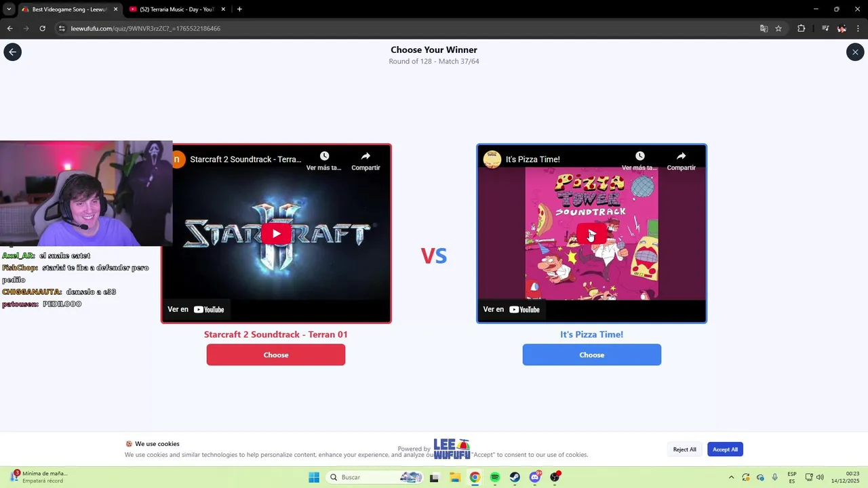Choose It's Pizza Time with blue button
The image size is (868, 488).
coord(591,354)
